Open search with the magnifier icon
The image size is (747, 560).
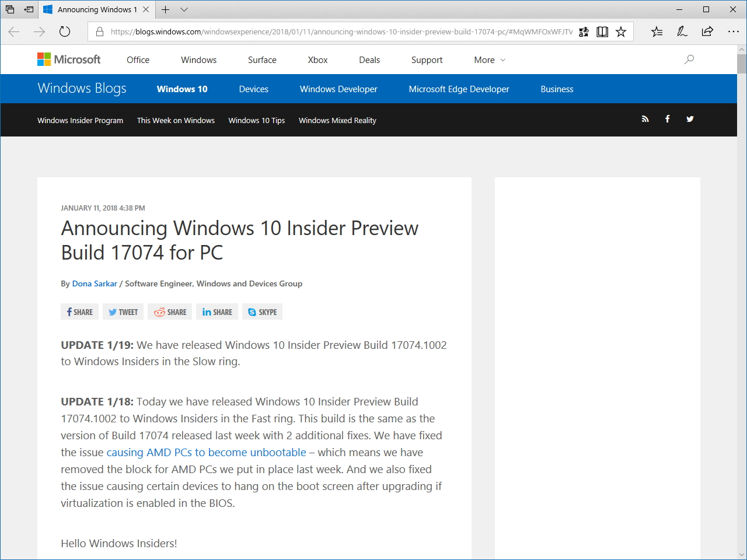pyautogui.click(x=689, y=60)
